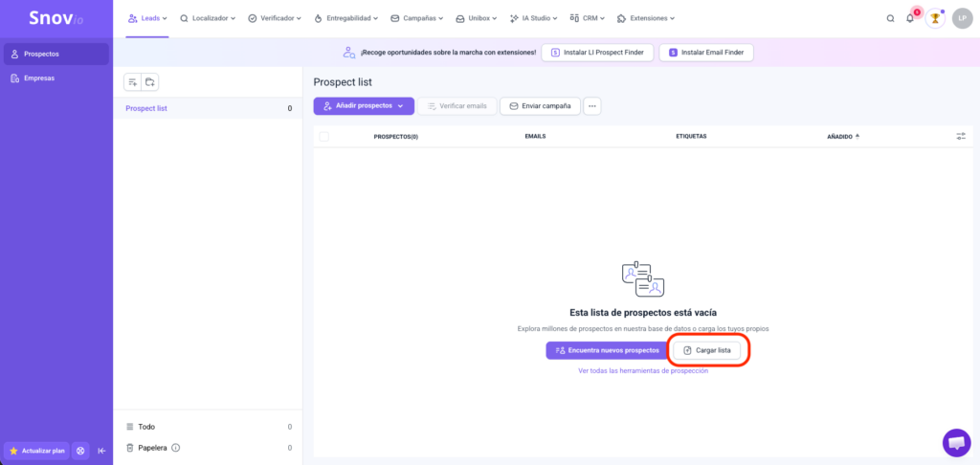Expand the Verificador menu
The width and height of the screenshot is (980, 465).
274,18
